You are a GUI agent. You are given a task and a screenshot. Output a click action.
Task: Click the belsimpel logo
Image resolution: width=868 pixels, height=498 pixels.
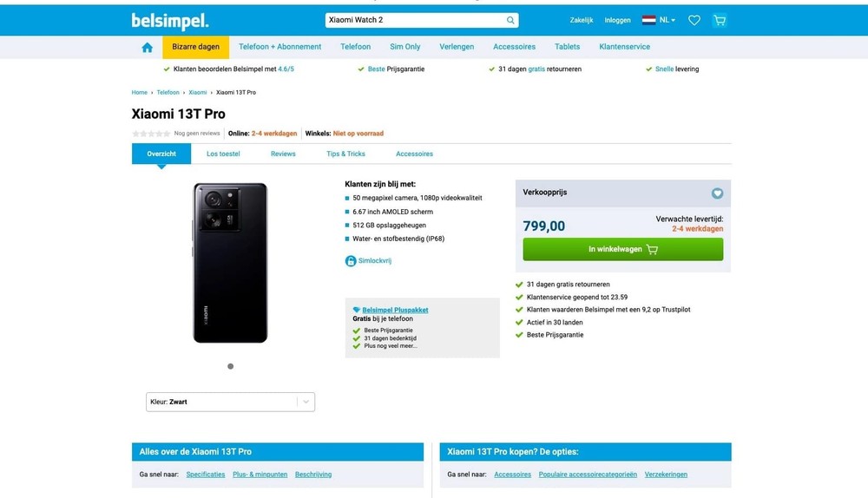tap(170, 20)
